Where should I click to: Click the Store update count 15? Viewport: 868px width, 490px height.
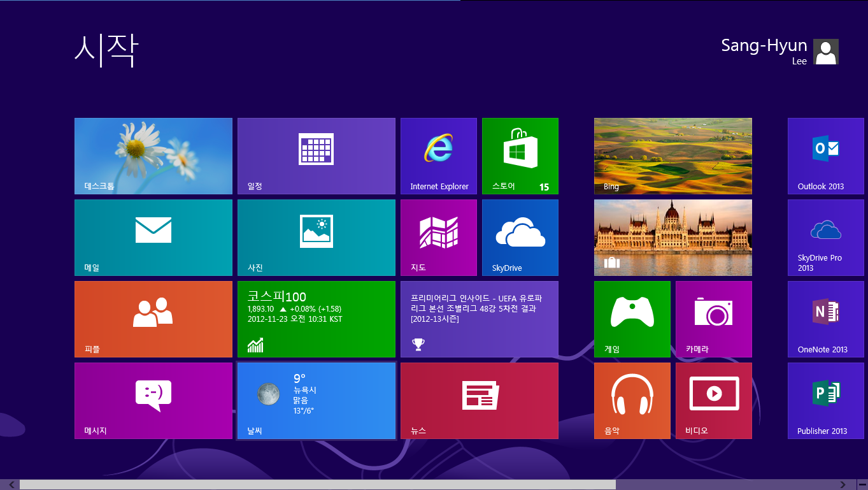click(544, 187)
